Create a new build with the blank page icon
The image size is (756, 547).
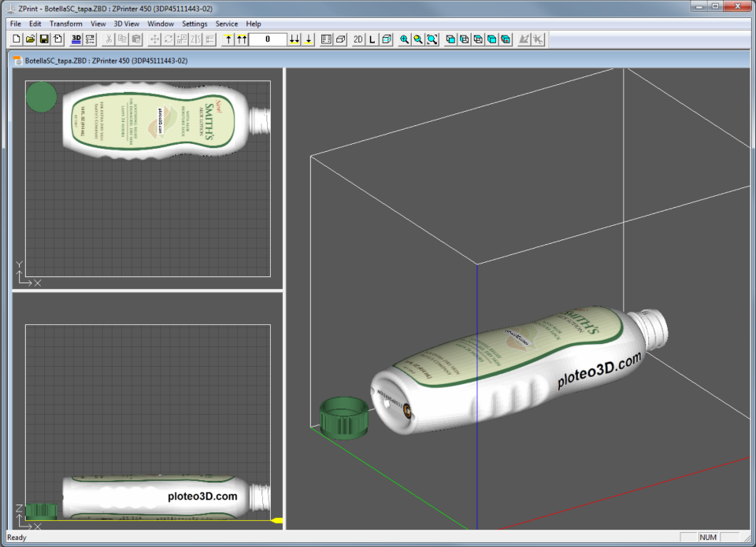click(16, 39)
